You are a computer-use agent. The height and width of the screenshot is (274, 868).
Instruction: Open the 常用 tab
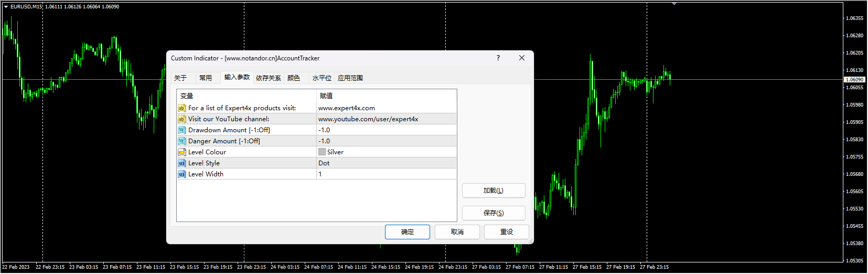[206, 78]
